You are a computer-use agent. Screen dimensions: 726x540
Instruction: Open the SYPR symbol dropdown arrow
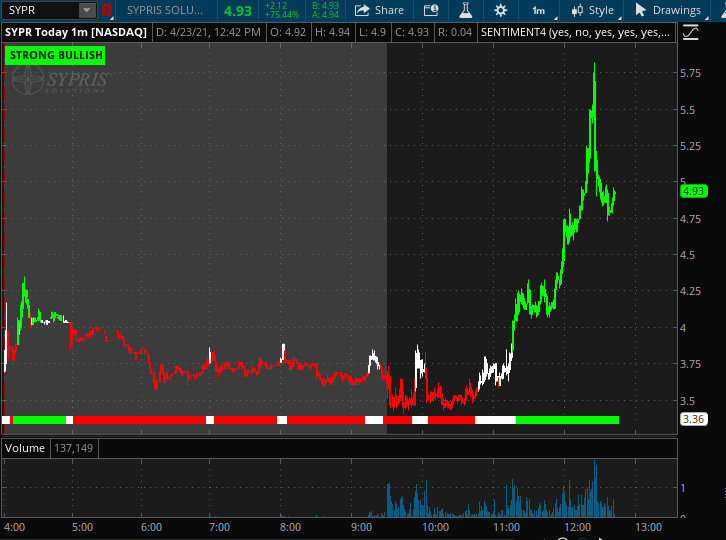coord(87,10)
